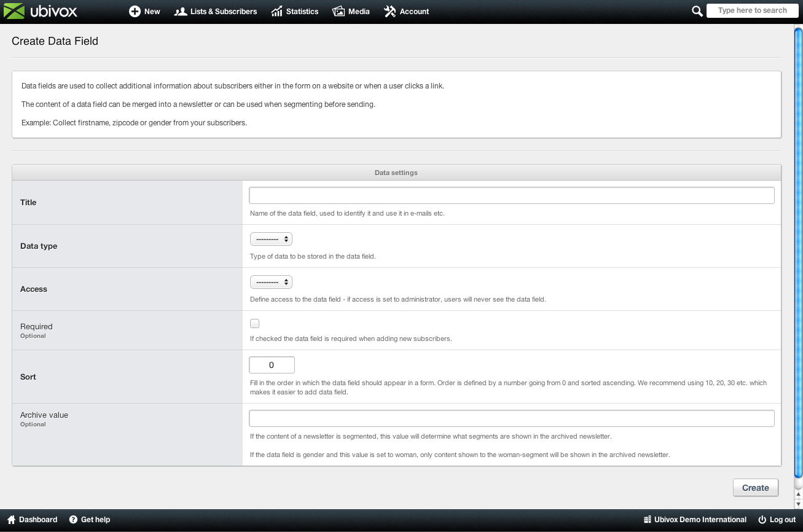Screen dimensions: 803x532
Task: Click the 'Sort' row label
Action: 28,377
